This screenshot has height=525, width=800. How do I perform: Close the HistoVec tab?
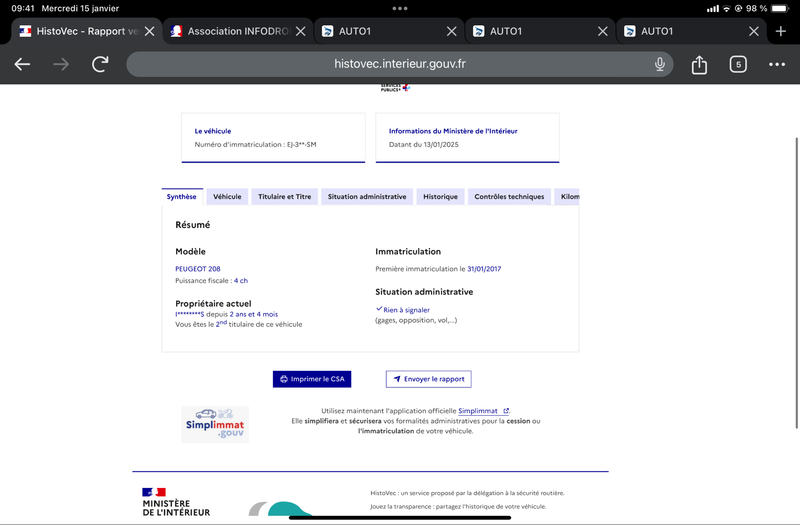point(149,31)
